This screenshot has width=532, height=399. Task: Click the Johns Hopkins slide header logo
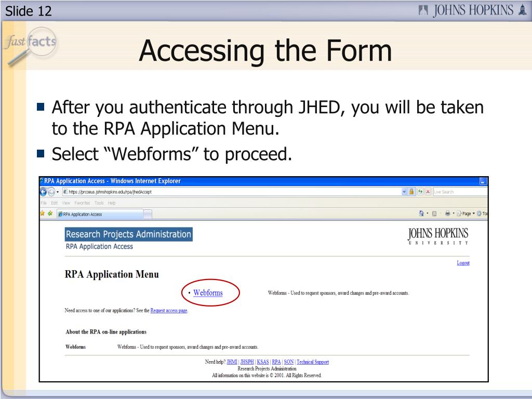click(472, 10)
